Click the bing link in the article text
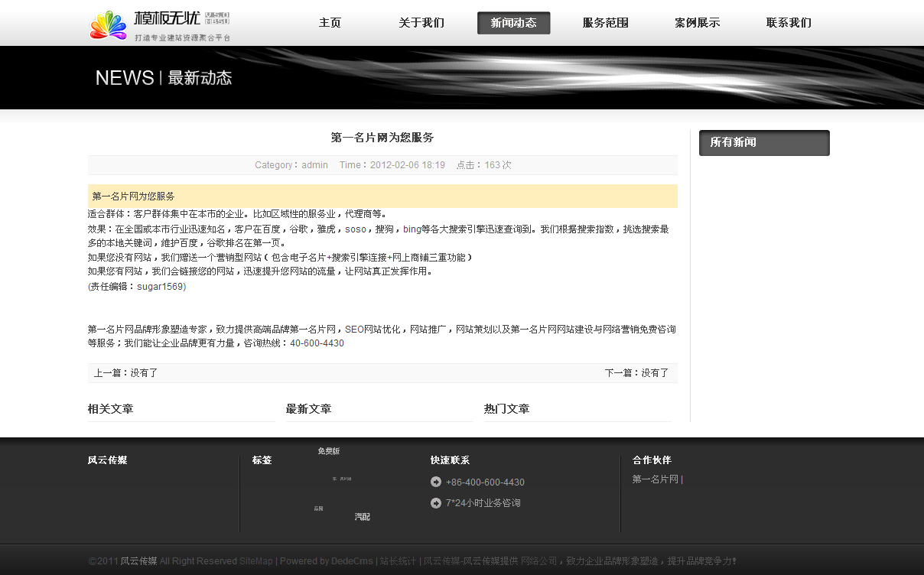924x575 pixels. click(412, 229)
